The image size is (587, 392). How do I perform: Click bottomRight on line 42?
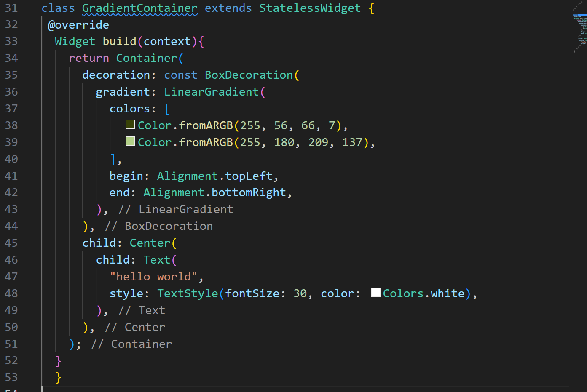(249, 192)
